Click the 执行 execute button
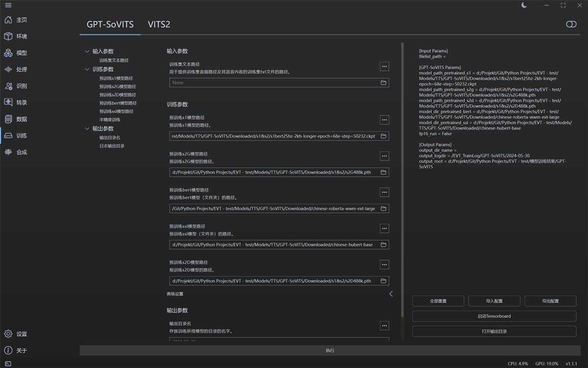This screenshot has height=368, width=588. pos(330,350)
